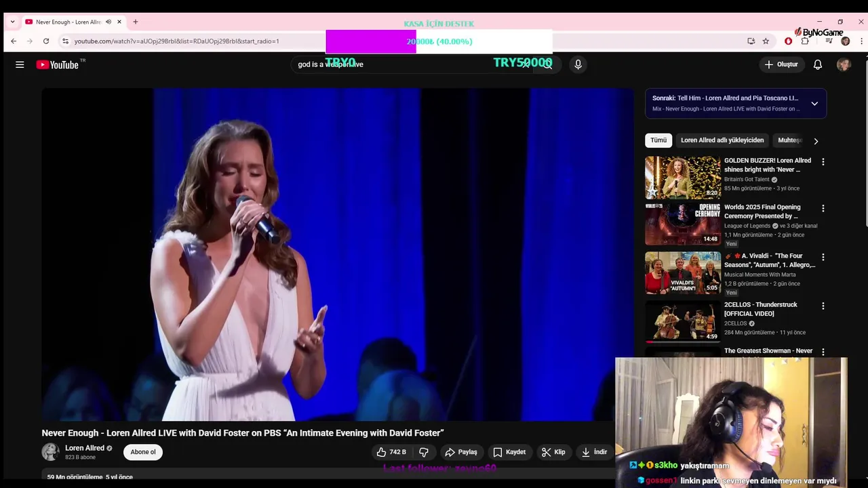This screenshot has width=868, height=488.
Task: Click The Greatest Showman video title
Action: (x=768, y=351)
